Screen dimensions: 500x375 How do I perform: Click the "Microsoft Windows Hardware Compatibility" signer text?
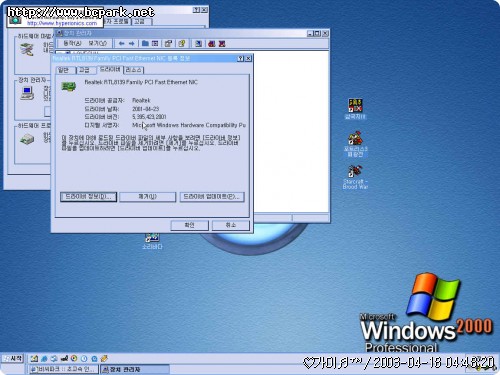pyautogui.click(x=189, y=125)
